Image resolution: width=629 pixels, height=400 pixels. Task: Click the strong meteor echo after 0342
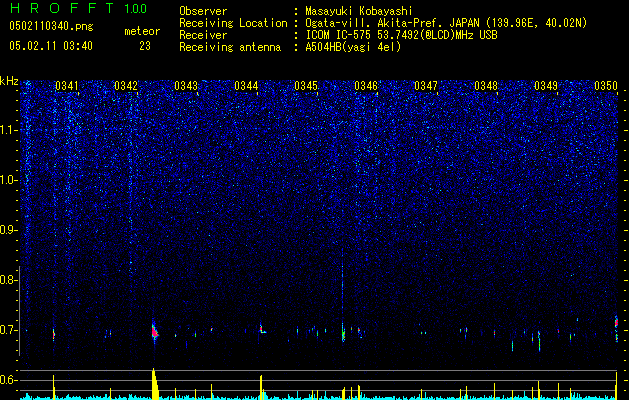click(155, 332)
